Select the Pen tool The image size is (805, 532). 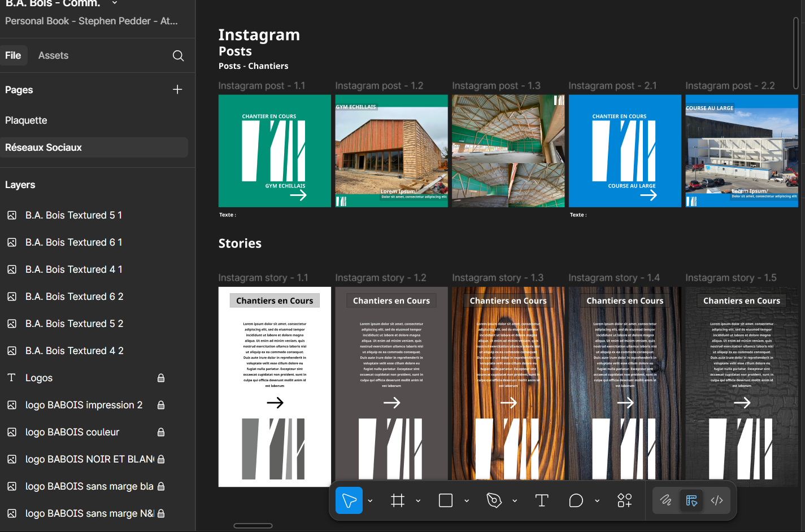coord(494,500)
